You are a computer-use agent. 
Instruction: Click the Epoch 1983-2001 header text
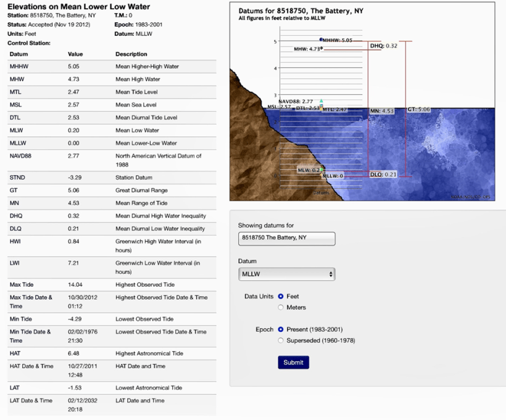[x=138, y=25]
